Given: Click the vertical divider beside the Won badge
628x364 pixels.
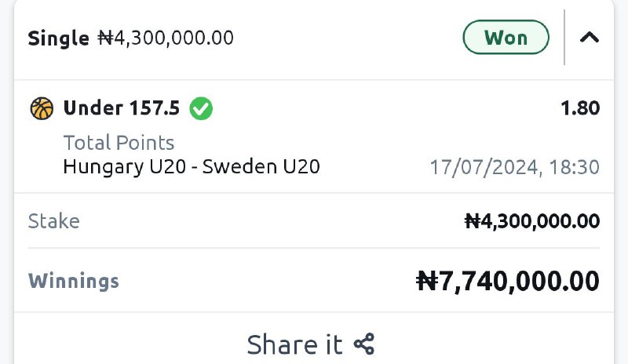Looking at the screenshot, I should [564, 37].
